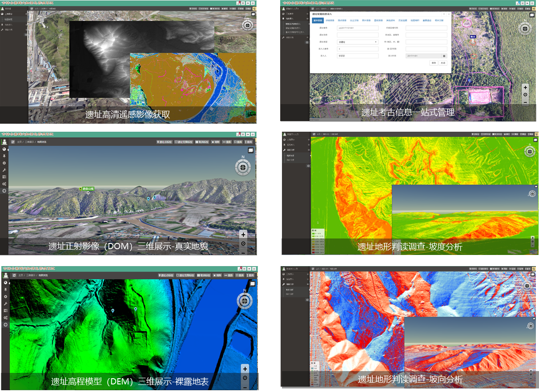This screenshot has width=539, height=392.
Task: Click pin icon in DOM panel sidebar
Action: (x=4, y=156)
